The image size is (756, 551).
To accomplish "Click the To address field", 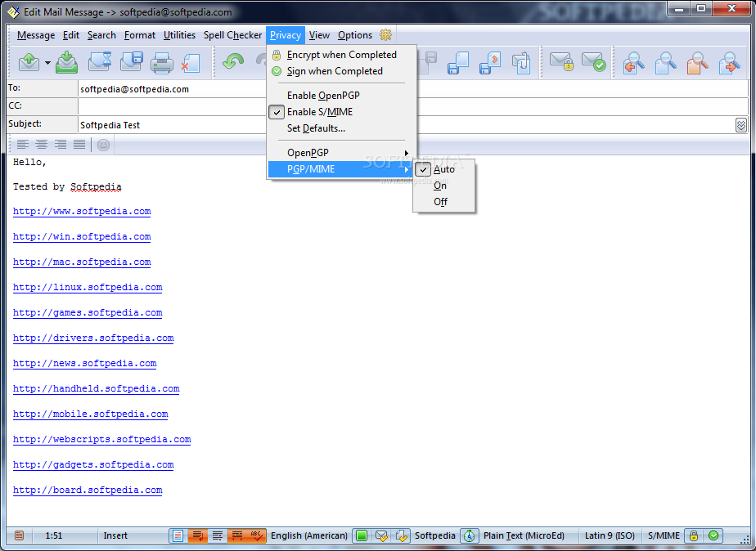I will [412, 89].
